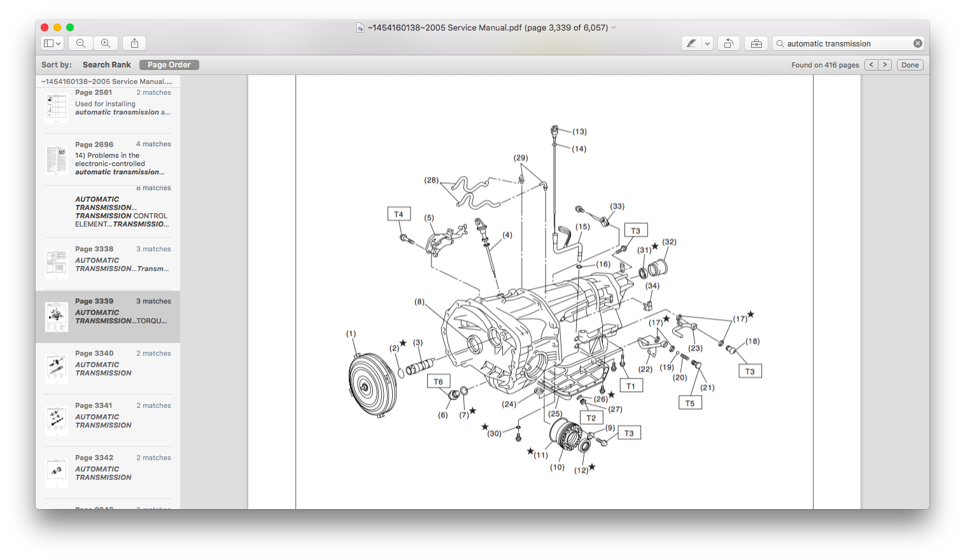965x560 pixels.
Task: Open search result Page 3341
Action: coord(108,420)
